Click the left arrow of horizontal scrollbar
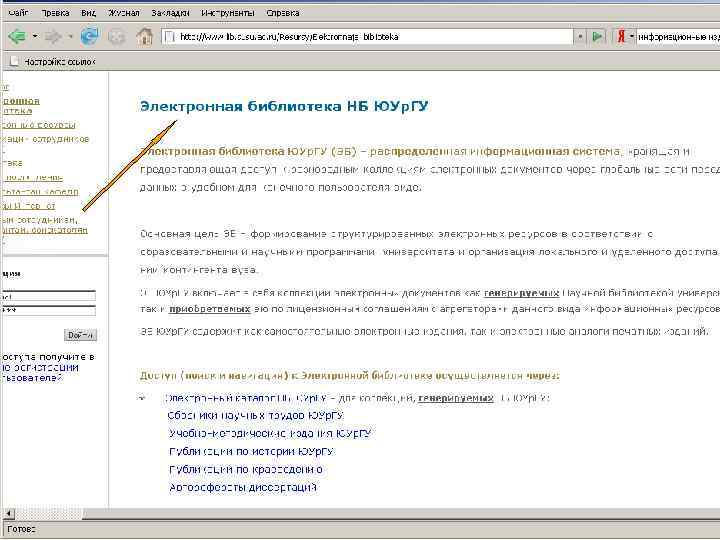720x540 pixels. [9, 513]
